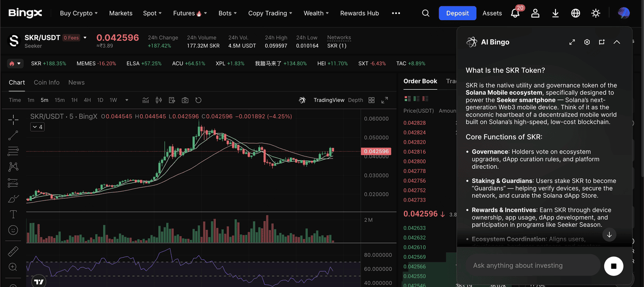Viewport: 644px width, 287px height.
Task: Select the trend line drawing tool
Action: coord(14,135)
